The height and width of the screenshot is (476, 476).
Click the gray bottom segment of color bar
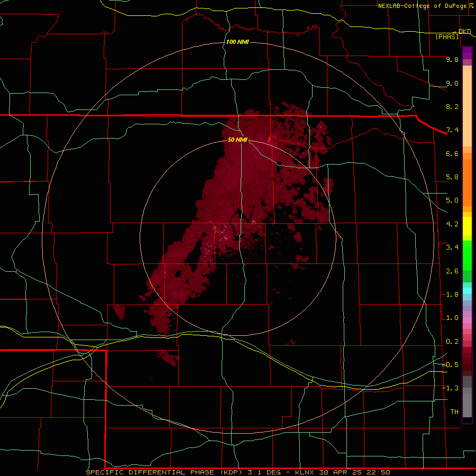[x=467, y=405]
